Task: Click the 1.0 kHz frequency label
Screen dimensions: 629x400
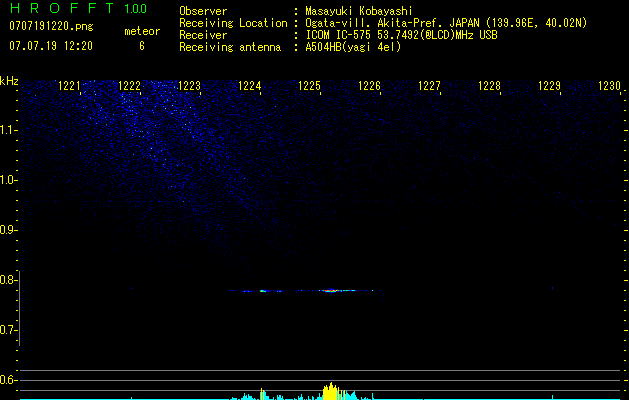Action: point(9,180)
